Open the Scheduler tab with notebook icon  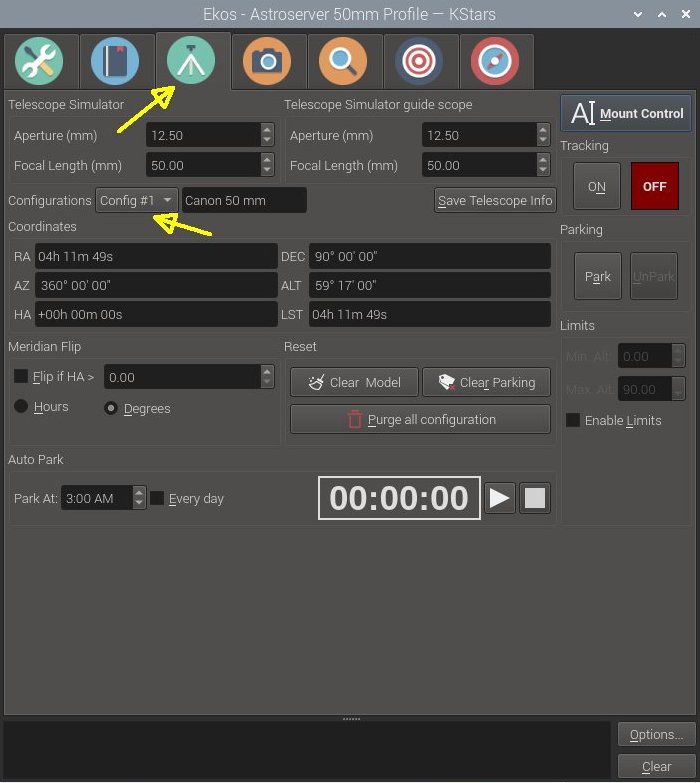[x=115, y=61]
